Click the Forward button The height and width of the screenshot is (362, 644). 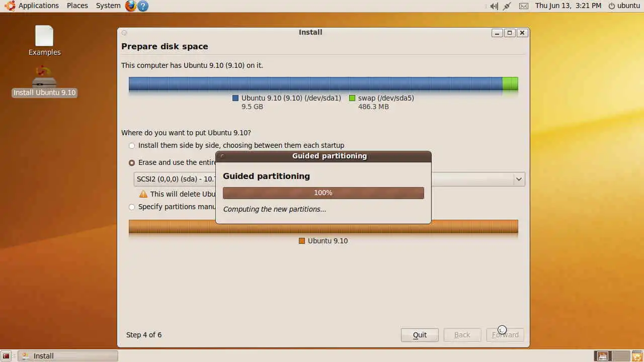pyautogui.click(x=505, y=335)
